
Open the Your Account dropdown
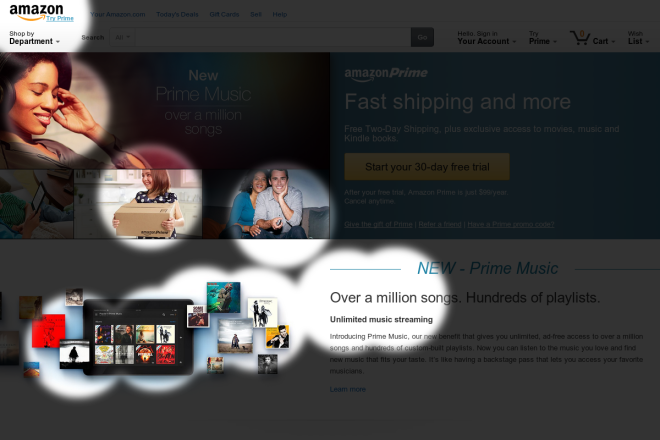(x=487, y=37)
